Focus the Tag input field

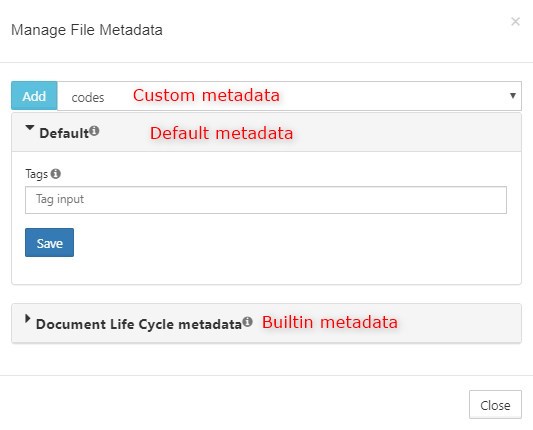(266, 200)
